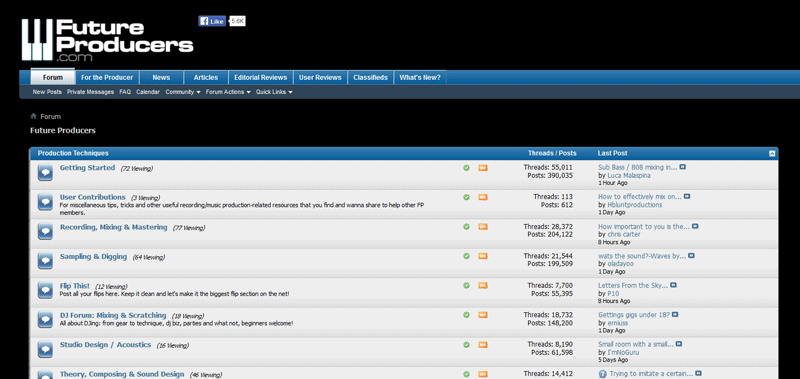This screenshot has width=800, height=379.
Task: Open the User Contributions forum
Action: pyautogui.click(x=92, y=197)
